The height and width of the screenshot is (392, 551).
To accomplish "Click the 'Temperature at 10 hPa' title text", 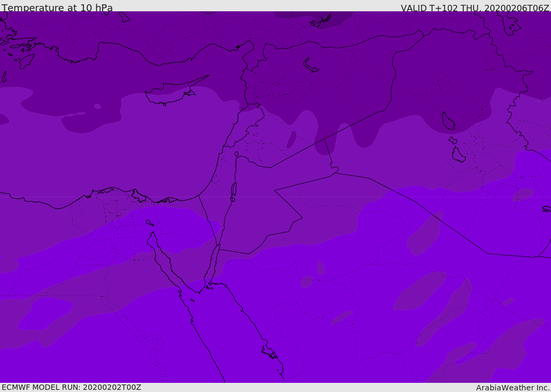I will click(x=57, y=8).
